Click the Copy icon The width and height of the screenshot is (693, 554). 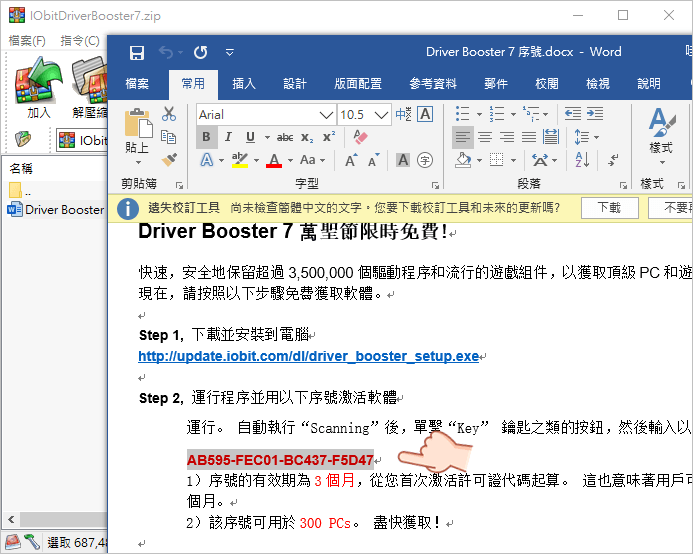pos(169,137)
